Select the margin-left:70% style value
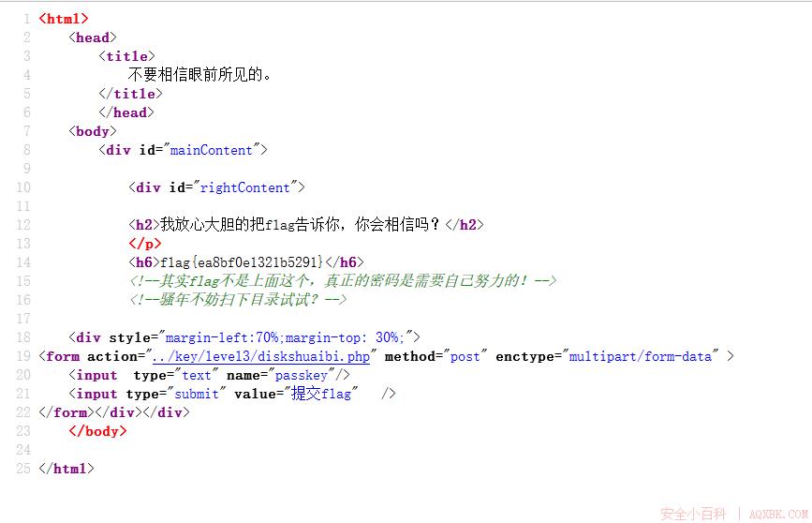Screen dimensions: 812x523 point(285,337)
